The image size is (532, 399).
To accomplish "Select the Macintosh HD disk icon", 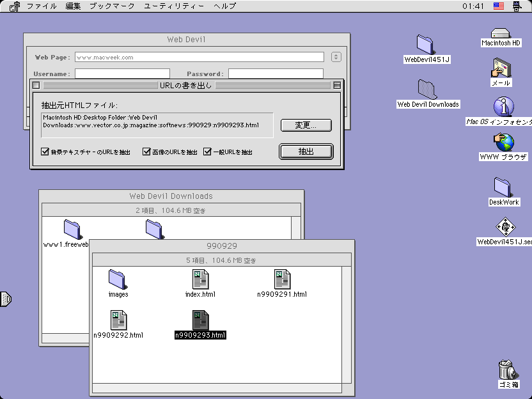I will click(x=501, y=33).
